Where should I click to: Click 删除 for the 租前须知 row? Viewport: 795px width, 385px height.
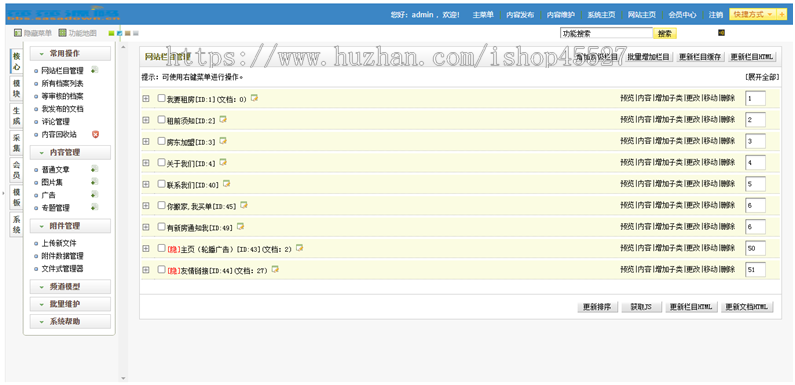point(727,119)
